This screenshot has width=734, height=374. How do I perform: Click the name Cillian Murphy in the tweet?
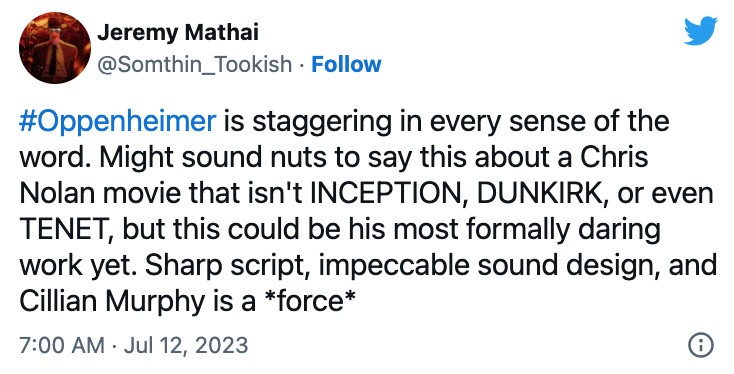tap(112, 301)
